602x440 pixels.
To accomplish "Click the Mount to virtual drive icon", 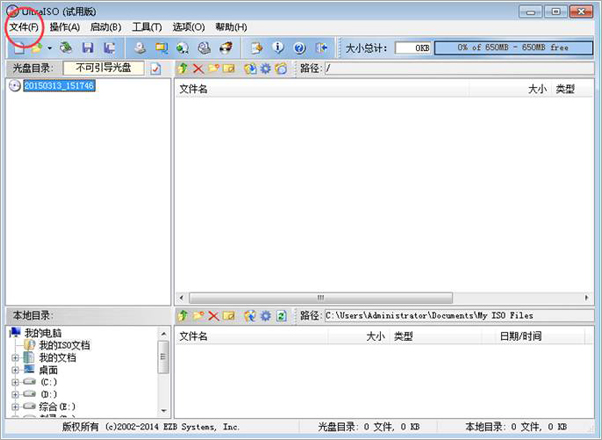I will 182,48.
